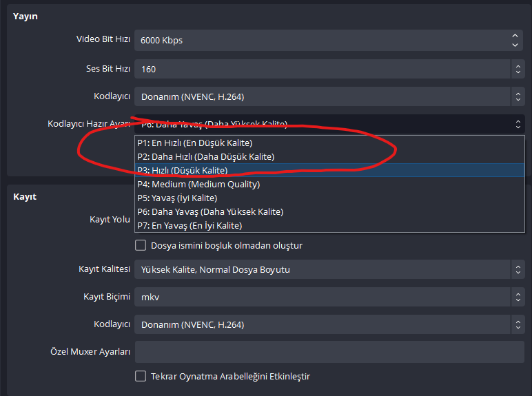This screenshot has width=532, height=396.
Task: Increase Video Bit Hızı with up arrow
Action: 515,35
